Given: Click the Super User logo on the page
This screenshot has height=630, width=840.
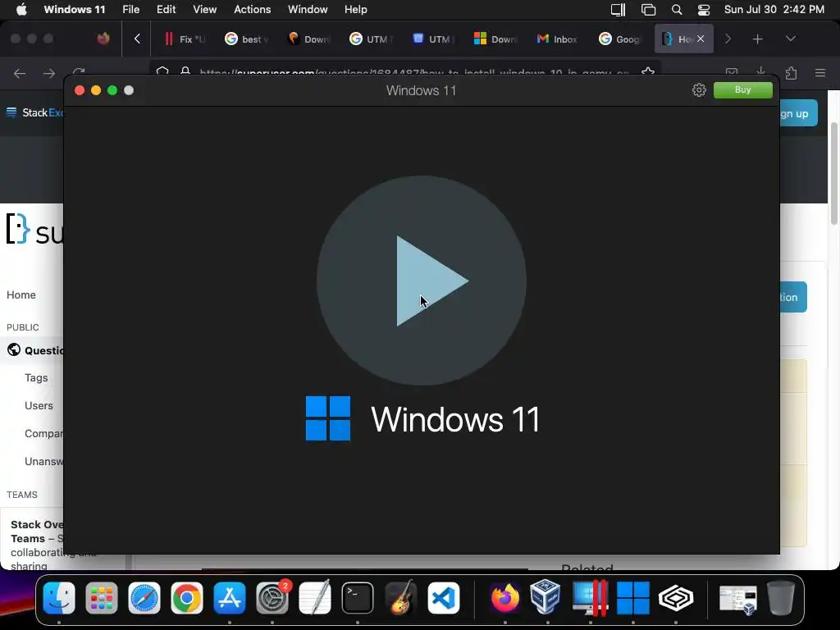Looking at the screenshot, I should click(34, 230).
